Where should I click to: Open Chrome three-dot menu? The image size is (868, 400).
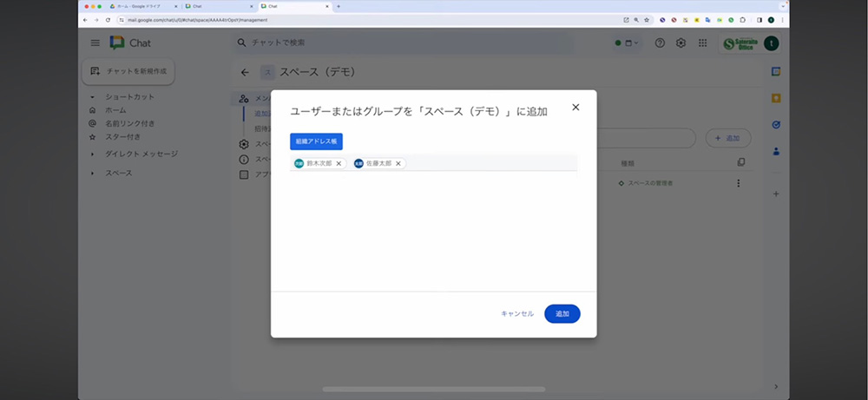782,19
